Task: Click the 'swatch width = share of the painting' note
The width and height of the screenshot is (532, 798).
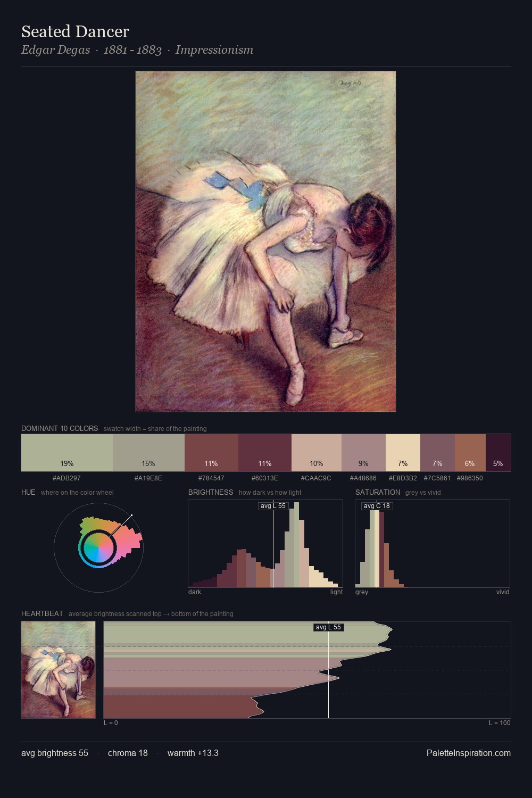Action: (155, 429)
